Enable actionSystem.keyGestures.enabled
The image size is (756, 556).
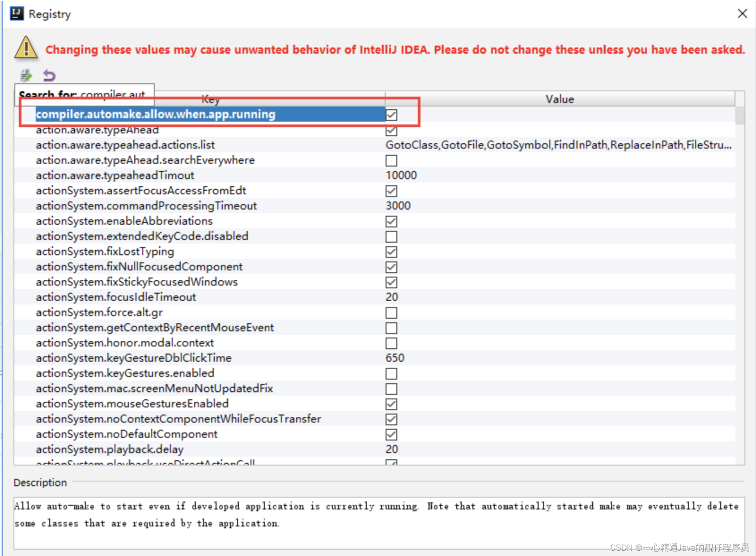click(391, 373)
